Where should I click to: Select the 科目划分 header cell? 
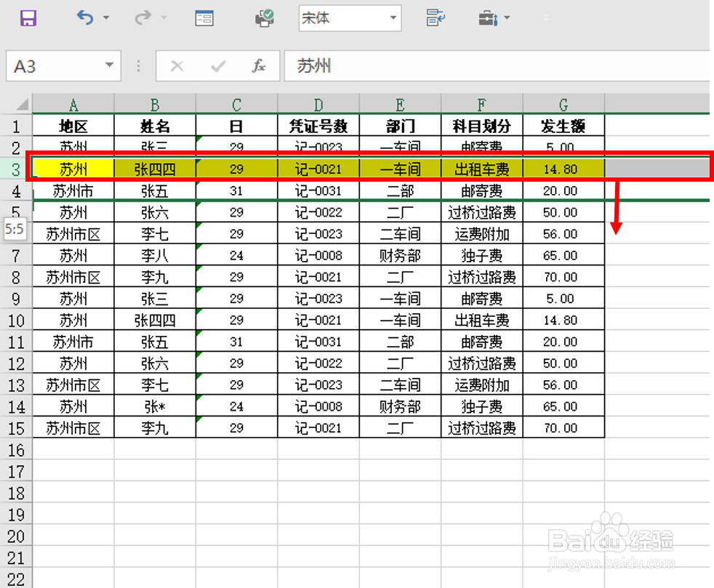(481, 125)
